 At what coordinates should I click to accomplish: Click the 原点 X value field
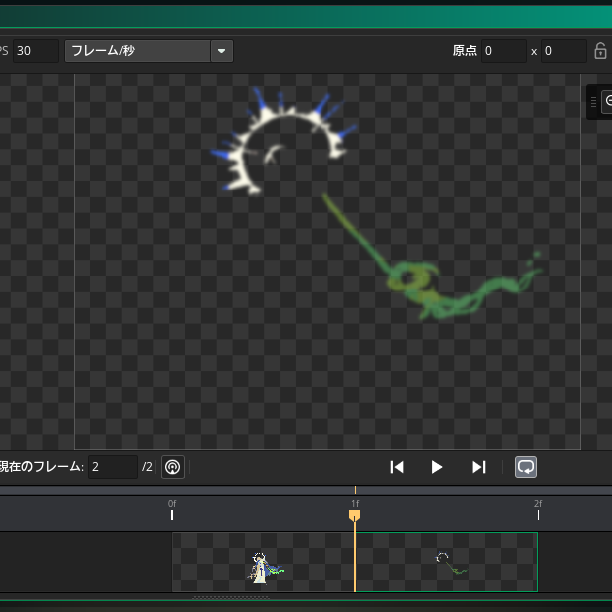[503, 51]
